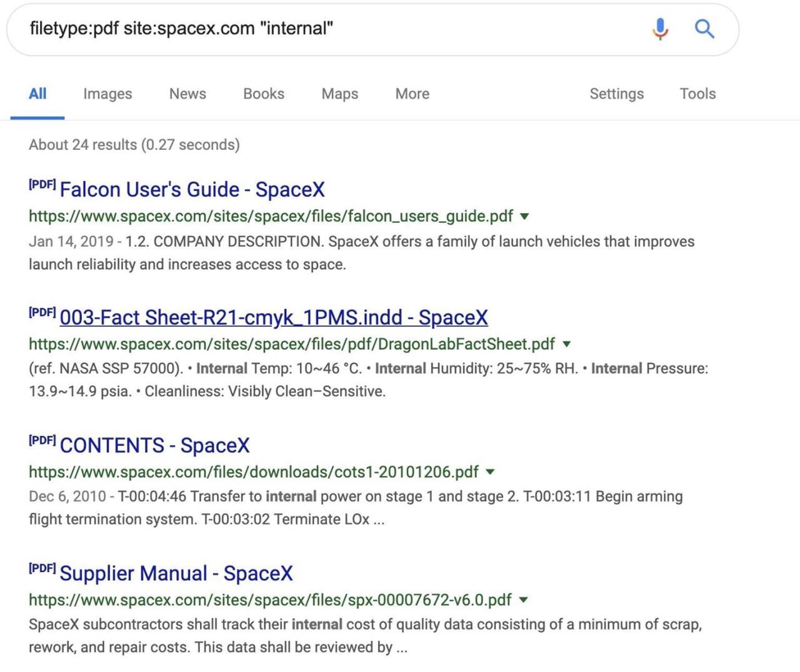
Task: Open the Settings menu
Action: 616,94
